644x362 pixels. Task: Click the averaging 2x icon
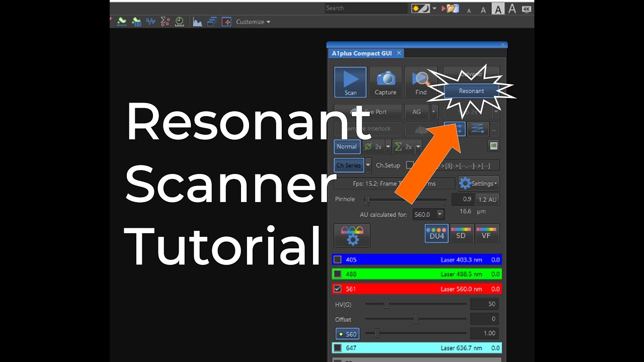point(373,147)
